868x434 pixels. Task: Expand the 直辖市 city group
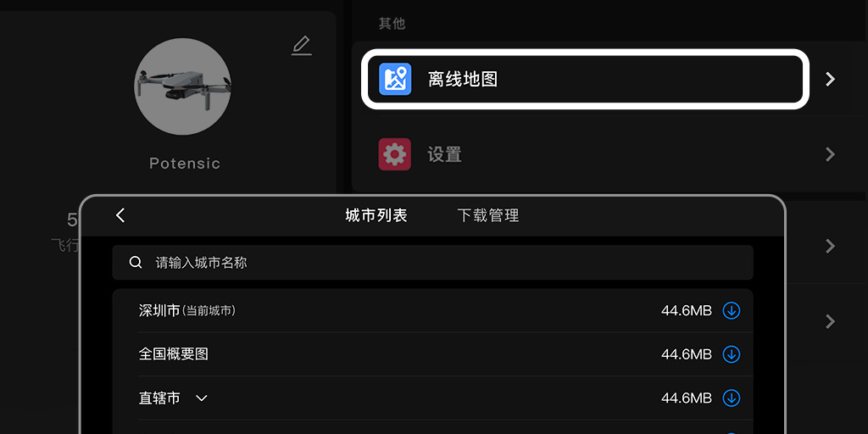point(202,398)
